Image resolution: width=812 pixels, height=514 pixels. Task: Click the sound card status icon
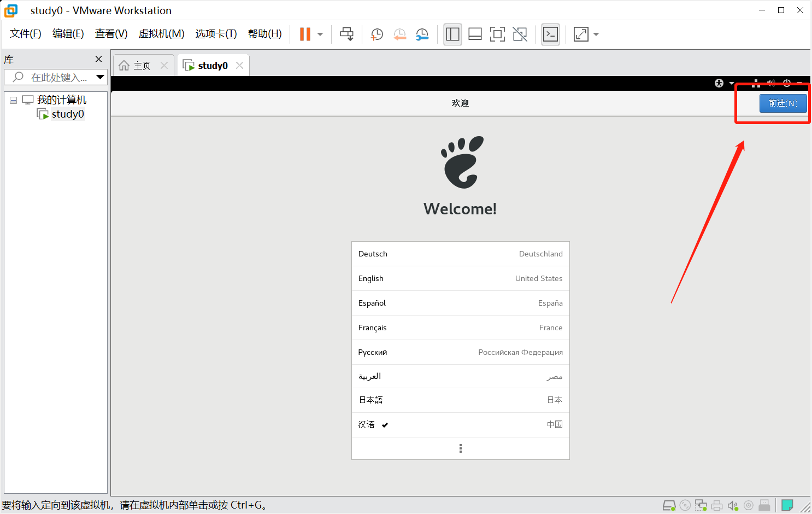(x=733, y=505)
